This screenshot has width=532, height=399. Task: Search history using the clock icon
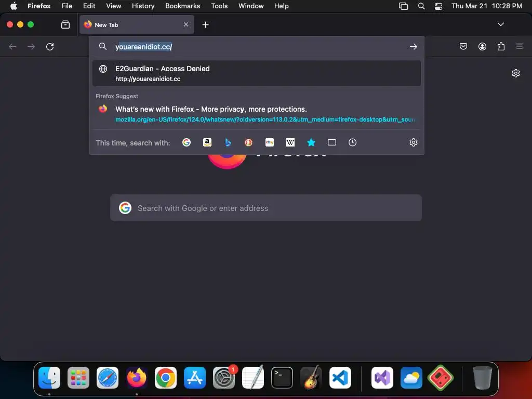click(353, 142)
